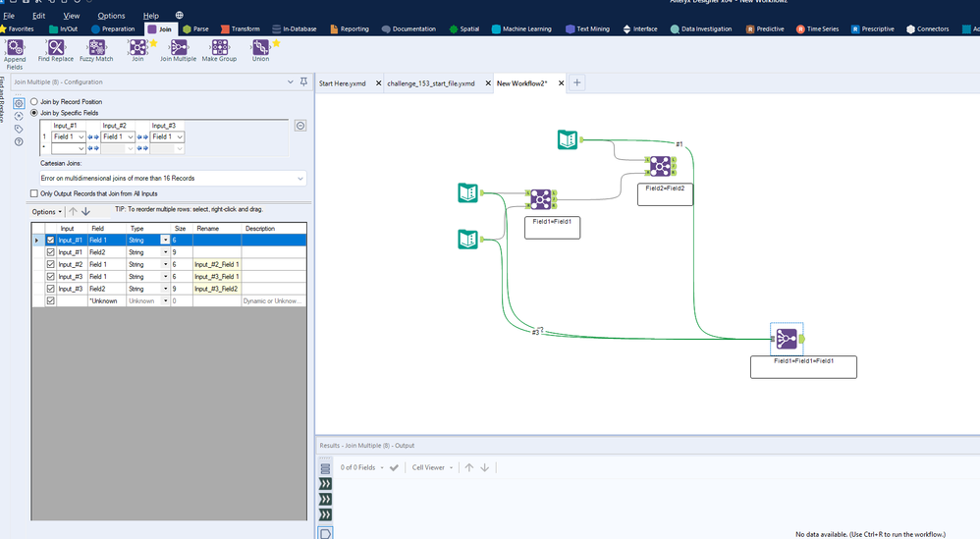Select the Union tool in palette
Viewport: 980px width, 539px height.
pyautogui.click(x=260, y=51)
